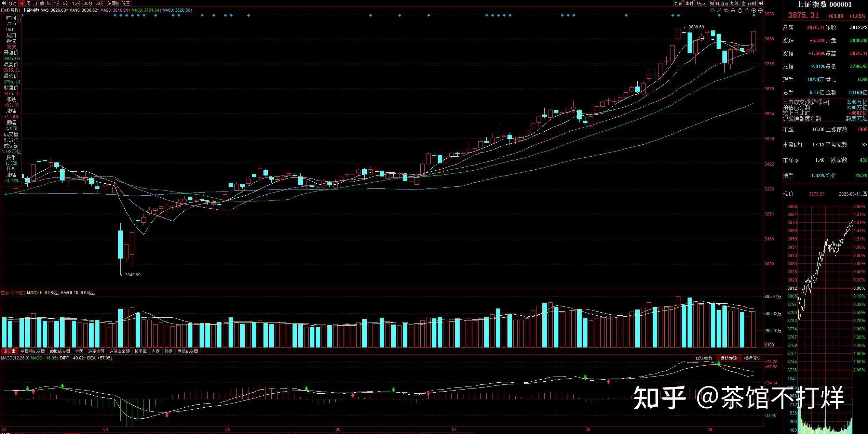Image resolution: width=868 pixels, height=434 pixels.
Task: Zoom out with the minus icon
Action: coord(760,10)
